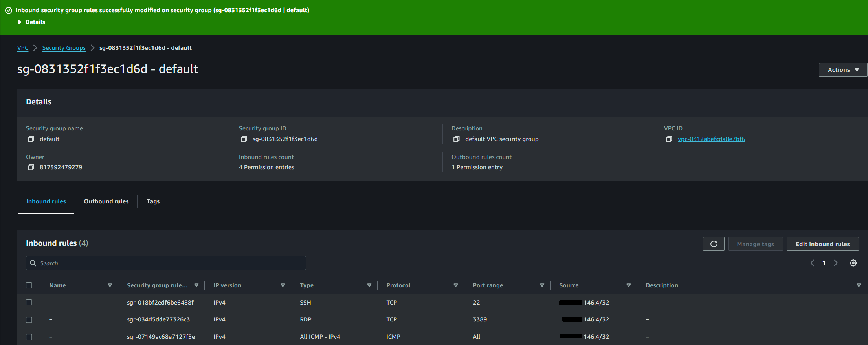868x345 pixels.
Task: Open inbound rules table preferences gear
Action: tap(853, 263)
